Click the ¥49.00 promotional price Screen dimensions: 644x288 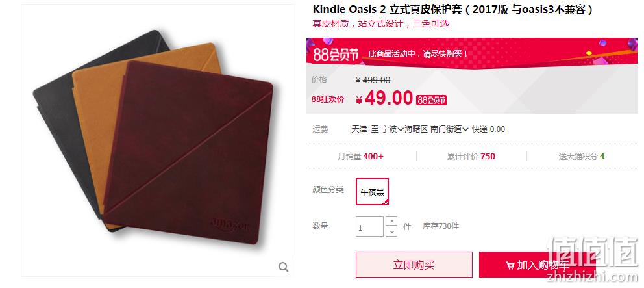(384, 98)
